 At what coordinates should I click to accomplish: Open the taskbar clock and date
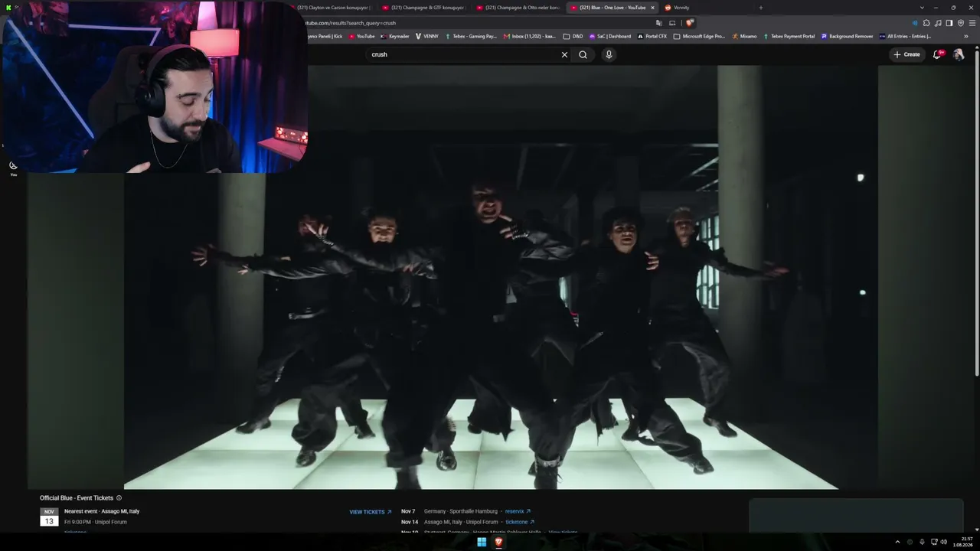pos(963,542)
